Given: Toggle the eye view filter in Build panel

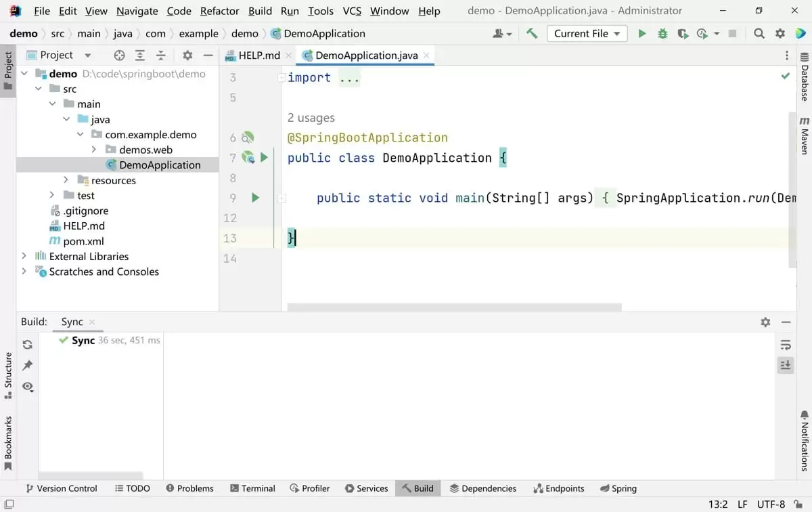Looking at the screenshot, I should (28, 386).
